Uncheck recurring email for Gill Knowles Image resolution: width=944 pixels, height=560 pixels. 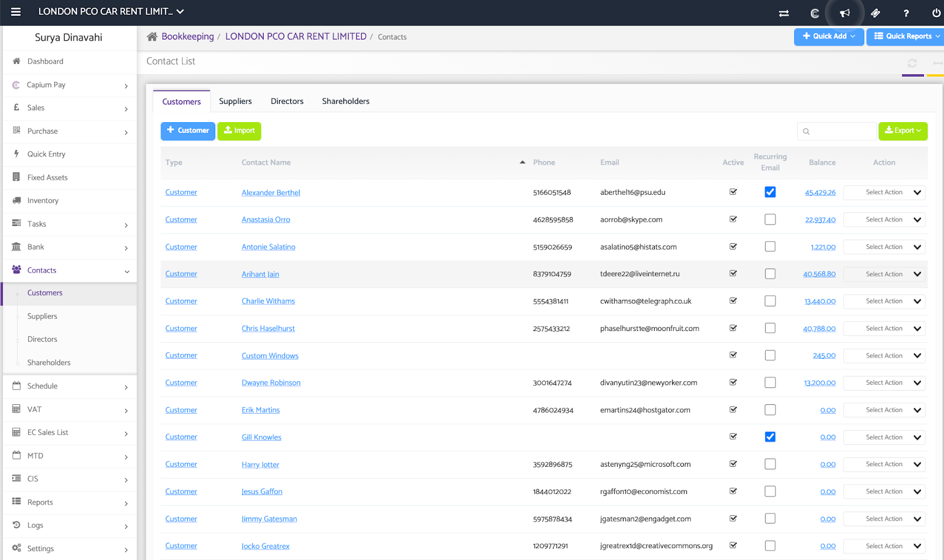pyautogui.click(x=770, y=437)
